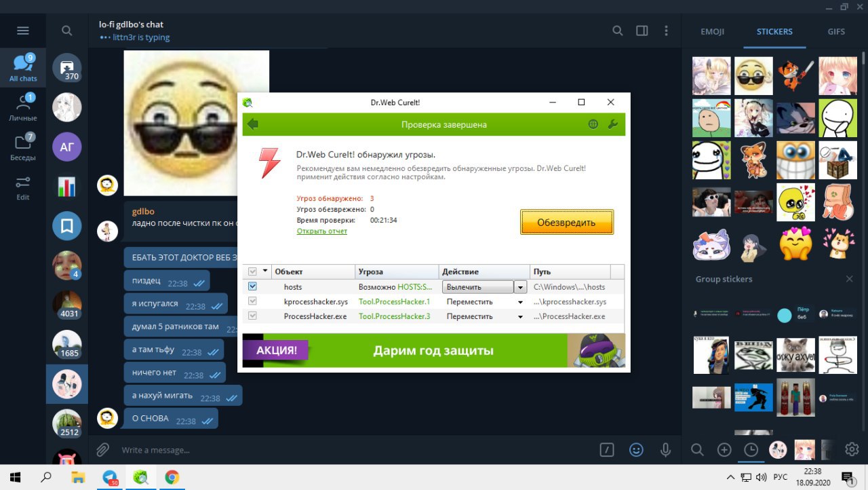Open bot commands slash icon

point(607,449)
